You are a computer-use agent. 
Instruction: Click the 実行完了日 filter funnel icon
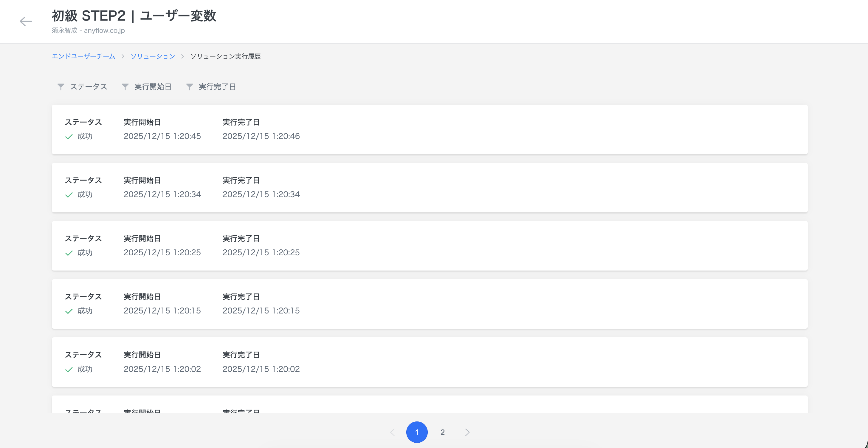tap(189, 87)
